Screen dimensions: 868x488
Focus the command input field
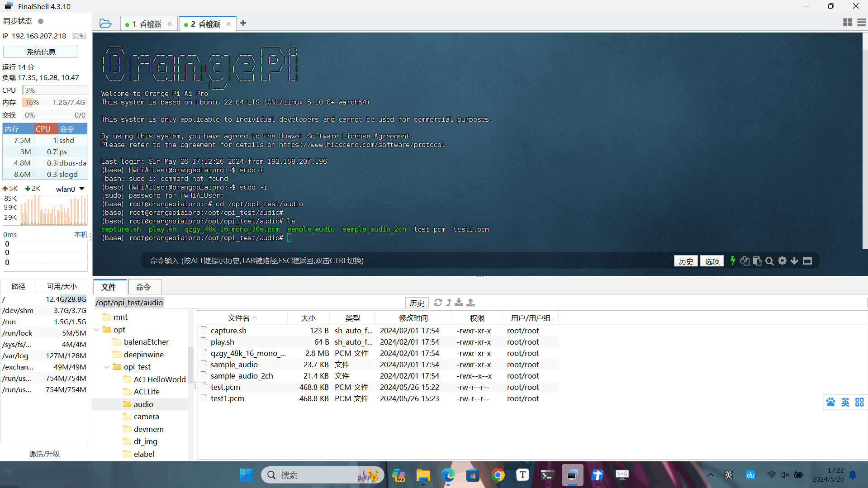click(x=407, y=261)
